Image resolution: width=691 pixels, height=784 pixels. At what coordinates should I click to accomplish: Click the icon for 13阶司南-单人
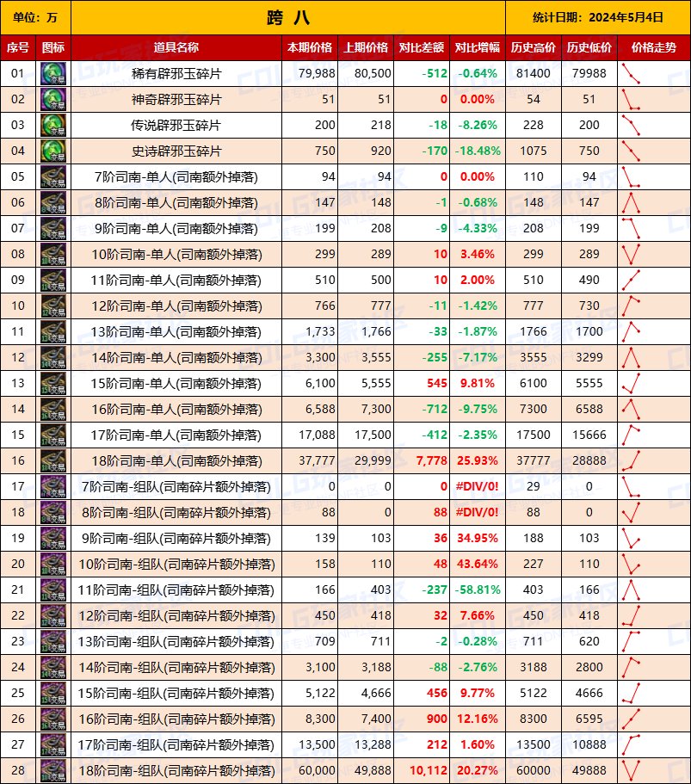[53, 332]
